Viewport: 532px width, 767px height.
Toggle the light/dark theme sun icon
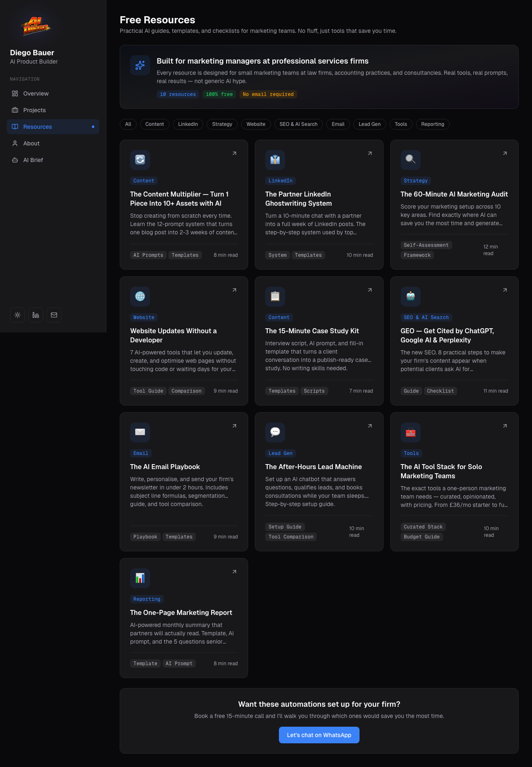(17, 315)
